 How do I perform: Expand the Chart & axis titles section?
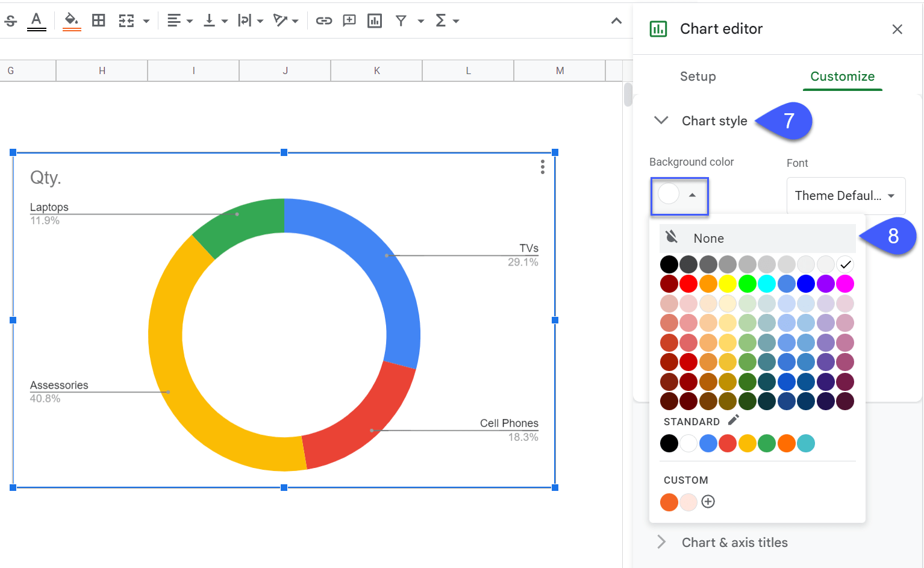click(661, 542)
